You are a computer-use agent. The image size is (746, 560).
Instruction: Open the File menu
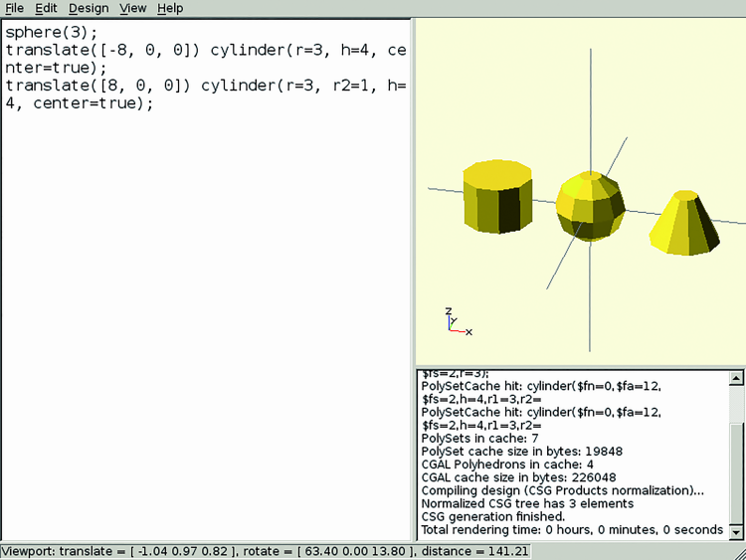tap(14, 8)
